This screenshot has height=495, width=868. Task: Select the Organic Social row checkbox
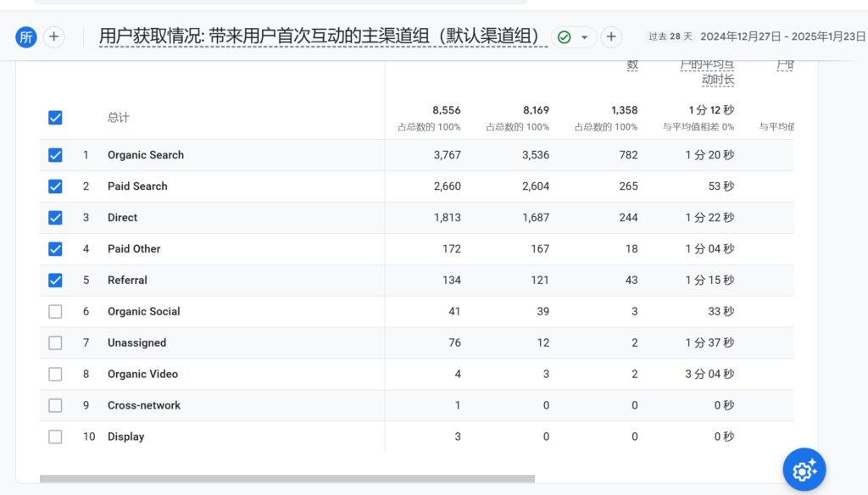[x=55, y=311]
